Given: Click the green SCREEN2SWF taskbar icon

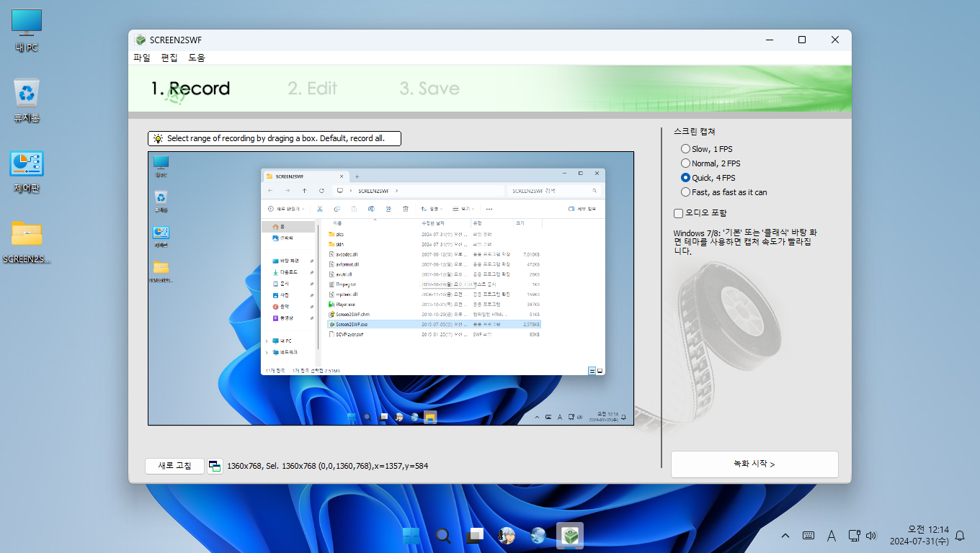Looking at the screenshot, I should [570, 536].
